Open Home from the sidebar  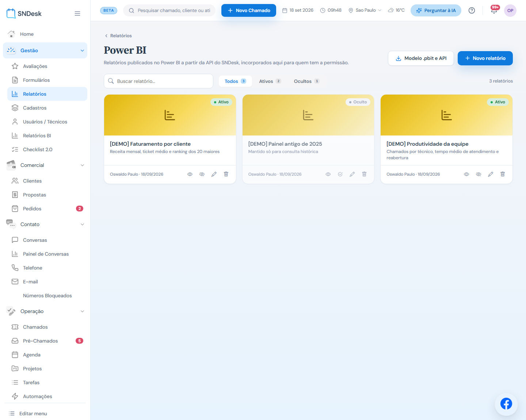click(45, 34)
